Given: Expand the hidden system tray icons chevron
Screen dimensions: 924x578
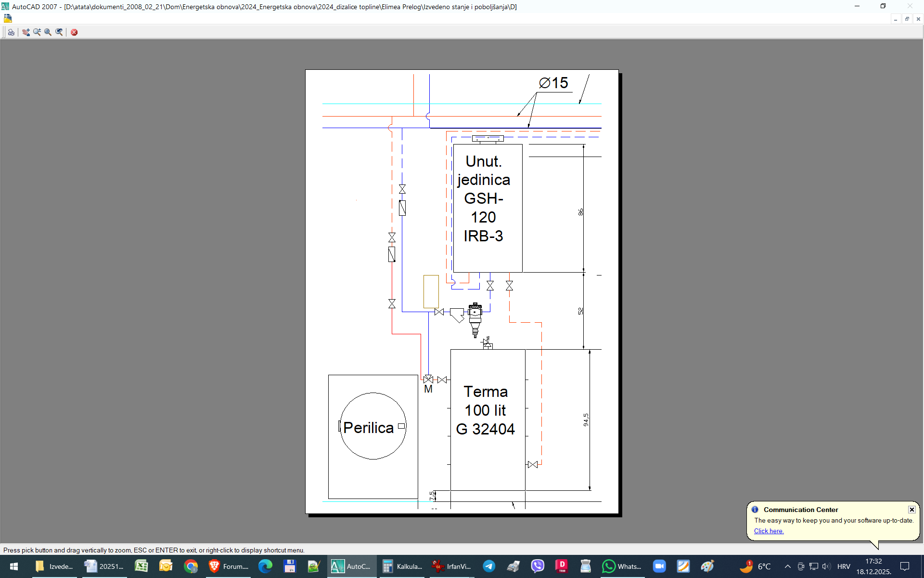Looking at the screenshot, I should 787,566.
